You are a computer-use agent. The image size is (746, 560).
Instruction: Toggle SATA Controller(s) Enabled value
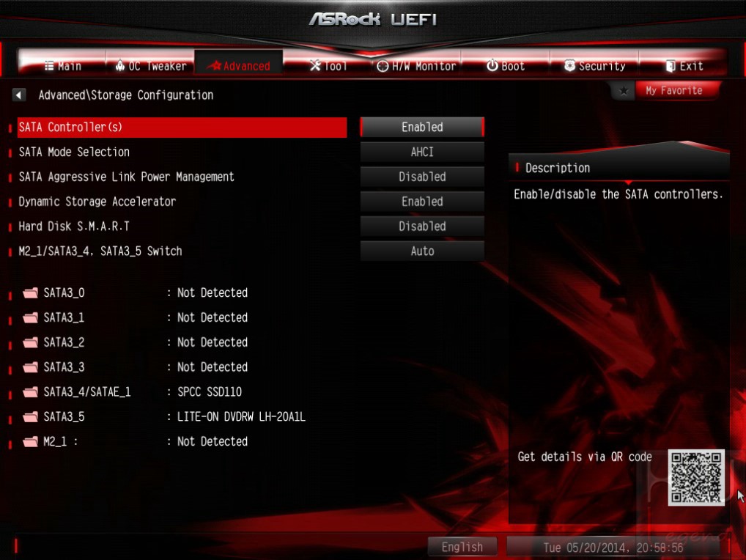pyautogui.click(x=422, y=127)
